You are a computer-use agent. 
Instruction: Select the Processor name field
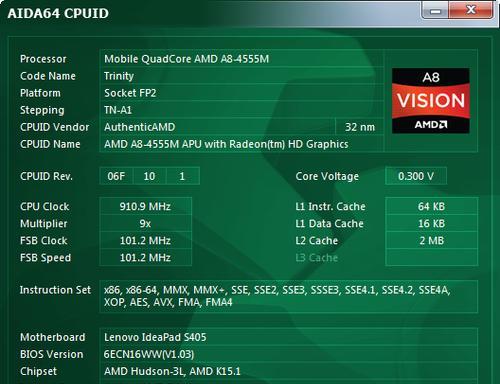pos(241,59)
